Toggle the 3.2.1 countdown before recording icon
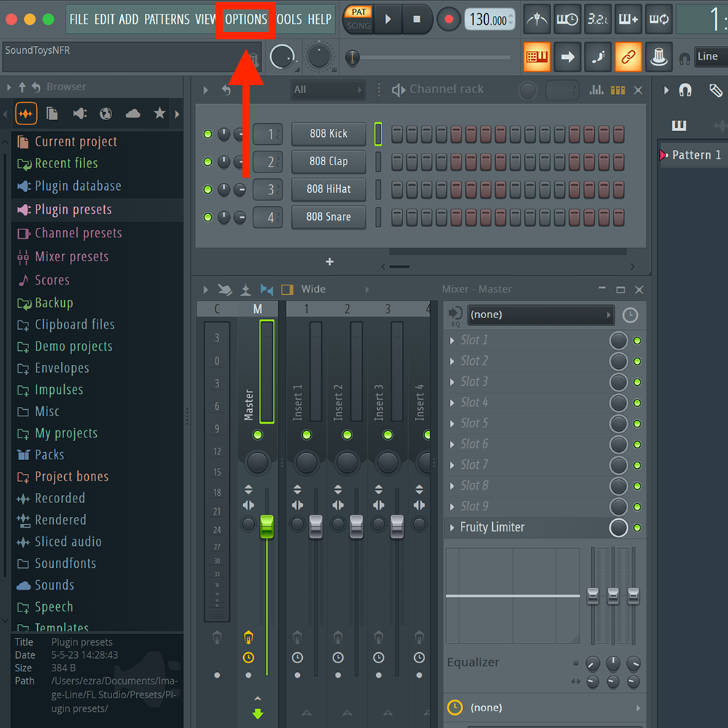The height and width of the screenshot is (728, 728). 598,20
